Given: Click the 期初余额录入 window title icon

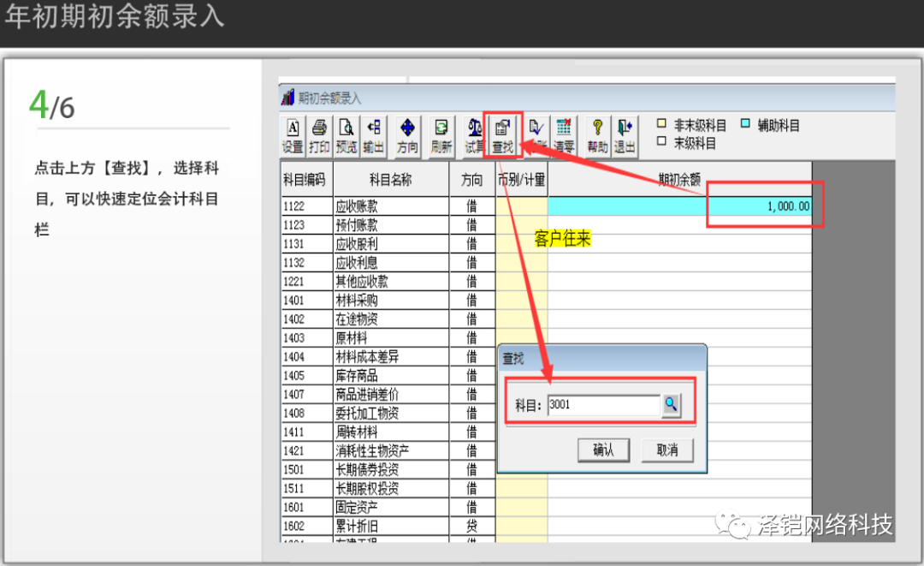Looking at the screenshot, I should 287,97.
